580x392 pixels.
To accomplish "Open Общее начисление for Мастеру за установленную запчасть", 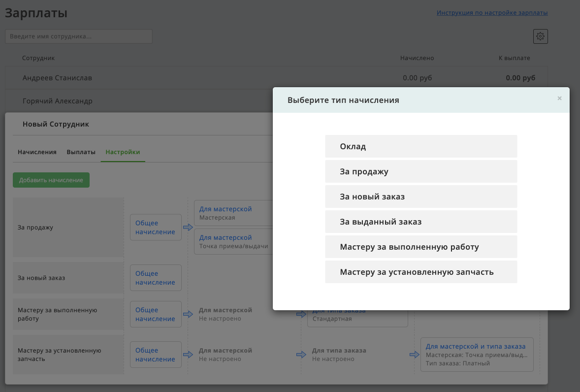I will click(156, 355).
